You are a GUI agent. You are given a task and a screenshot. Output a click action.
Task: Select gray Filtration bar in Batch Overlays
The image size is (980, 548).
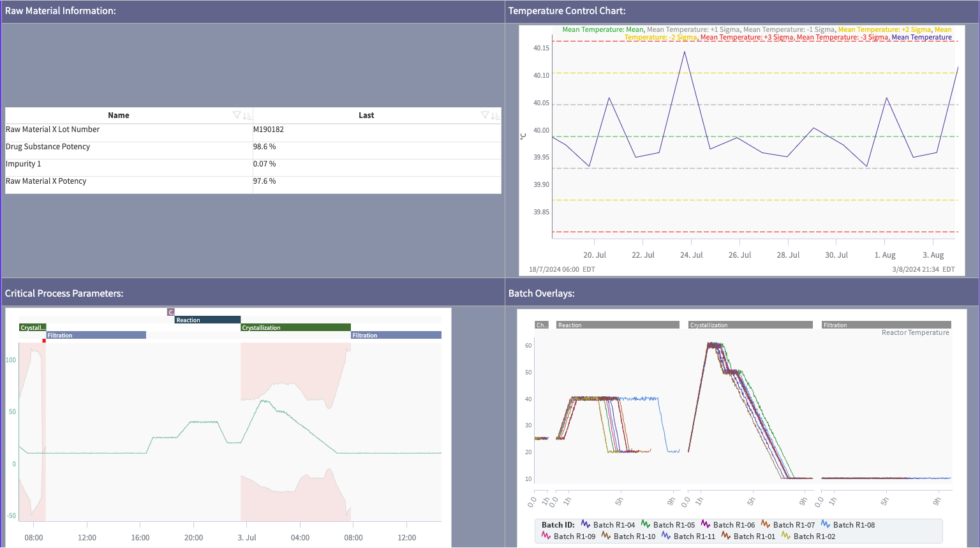click(x=886, y=325)
